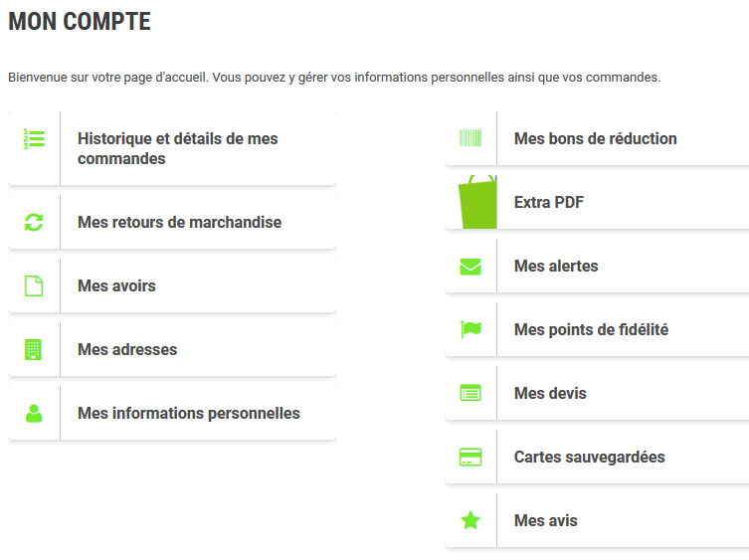Click the star reviews icon

[x=470, y=521]
